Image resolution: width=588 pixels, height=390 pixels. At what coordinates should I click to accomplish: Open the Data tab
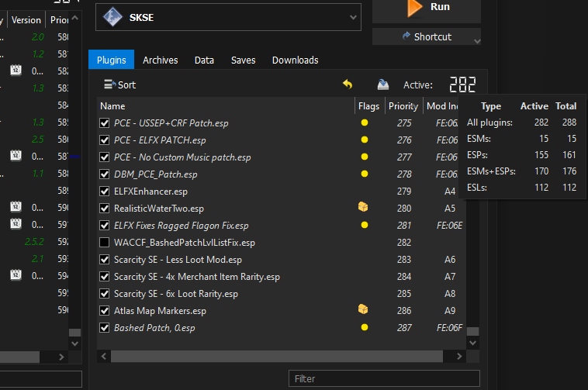point(204,60)
